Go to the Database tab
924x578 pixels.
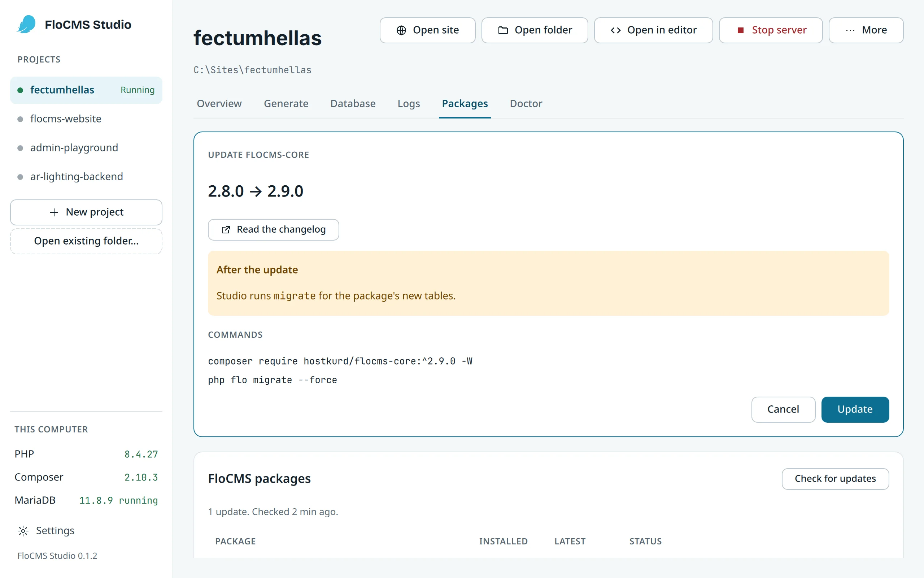[353, 104]
